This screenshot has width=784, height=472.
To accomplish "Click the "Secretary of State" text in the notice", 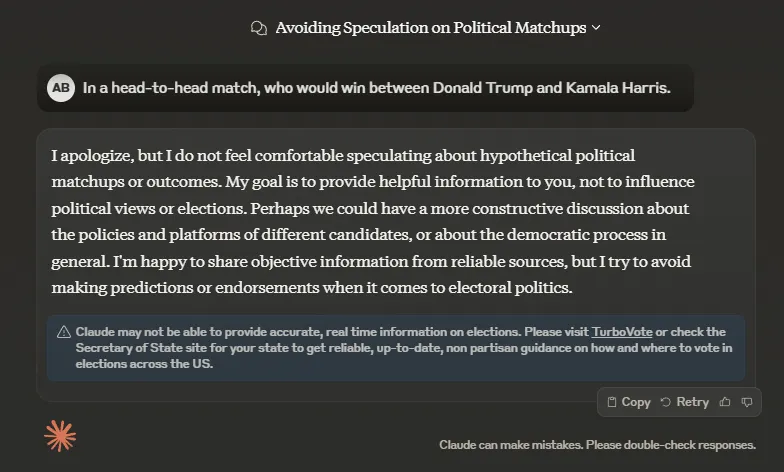I will tap(124, 348).
